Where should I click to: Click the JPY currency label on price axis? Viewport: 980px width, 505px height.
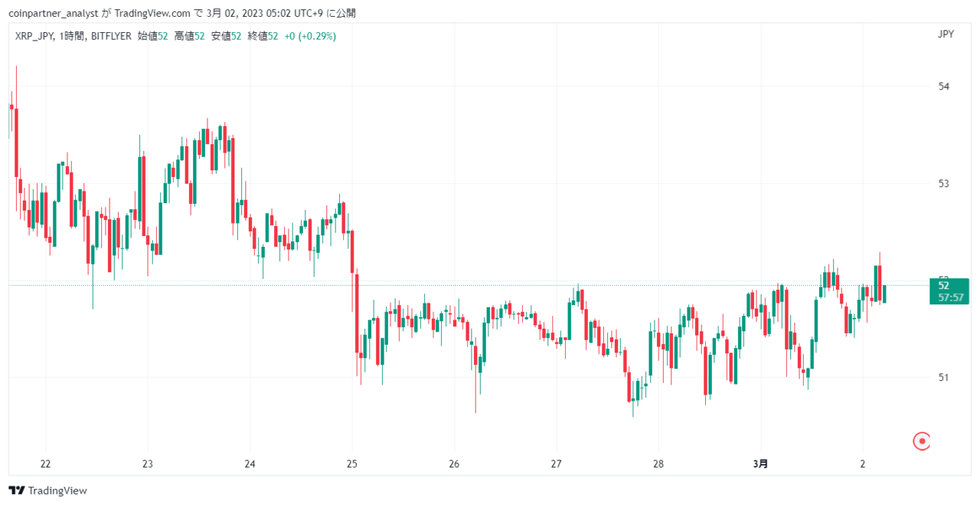click(x=946, y=34)
